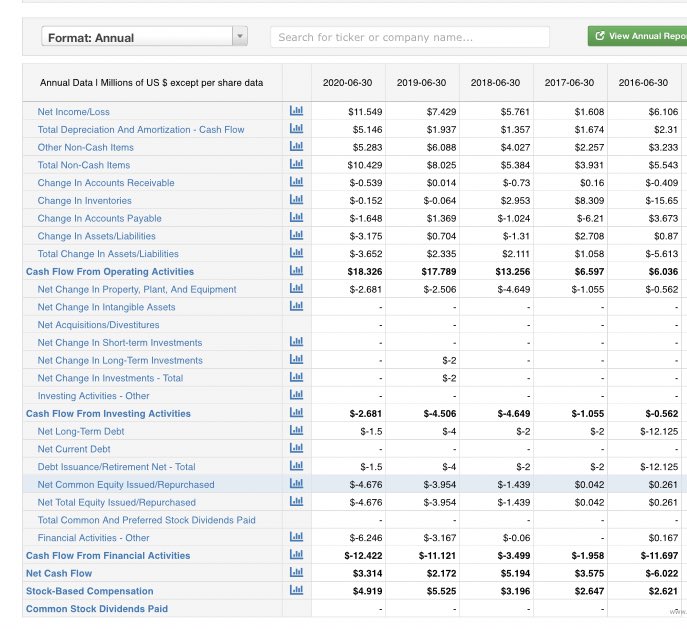Open chart icon for Net Change In Long-Term Investments
The image size is (687, 629).
pyautogui.click(x=296, y=359)
